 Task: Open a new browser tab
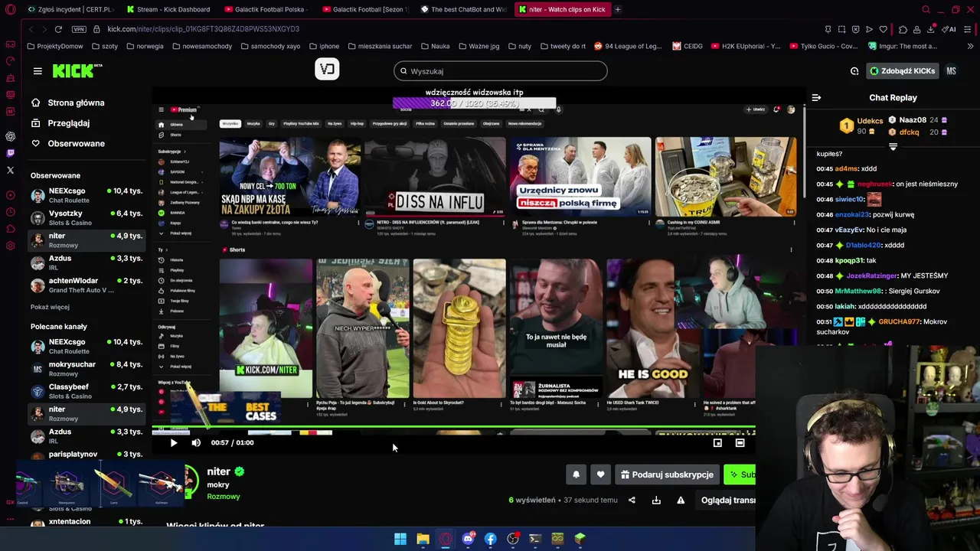617,9
